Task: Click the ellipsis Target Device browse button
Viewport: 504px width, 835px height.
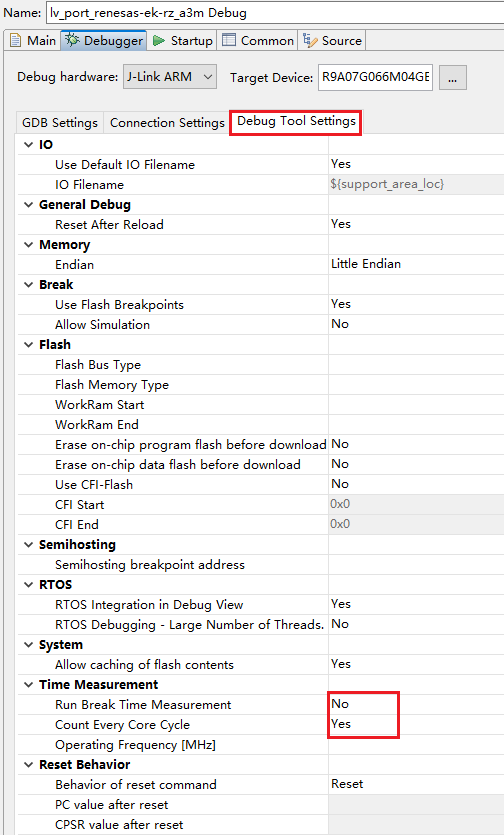Action: 453,78
